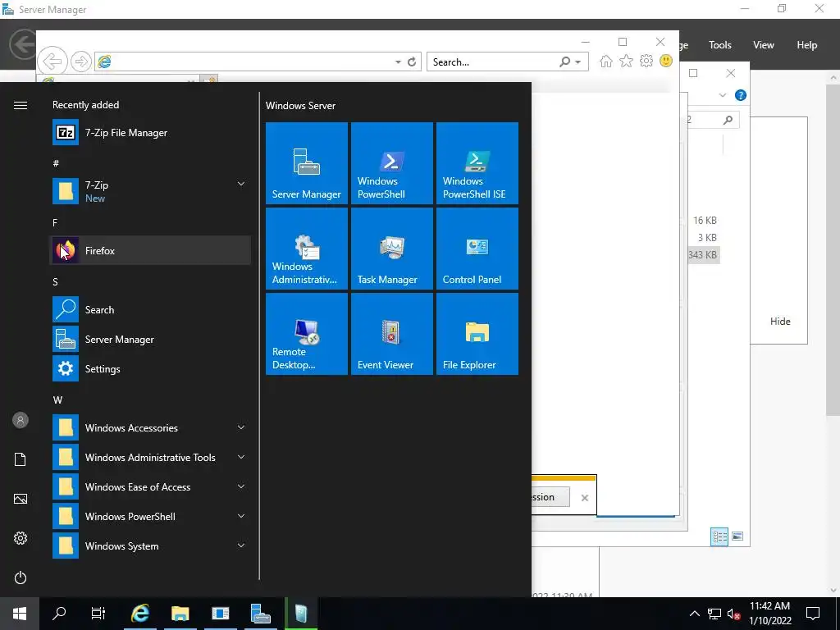Expand the Start menu hamburger

tap(21, 105)
